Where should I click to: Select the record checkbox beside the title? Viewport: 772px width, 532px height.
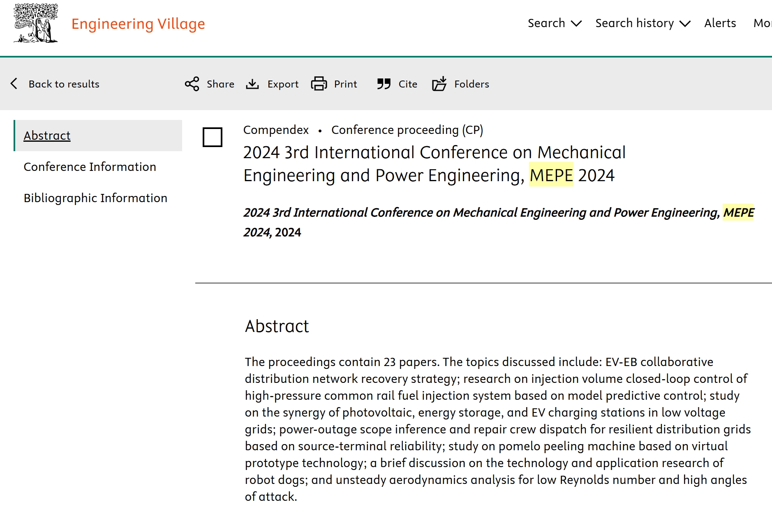tap(213, 137)
